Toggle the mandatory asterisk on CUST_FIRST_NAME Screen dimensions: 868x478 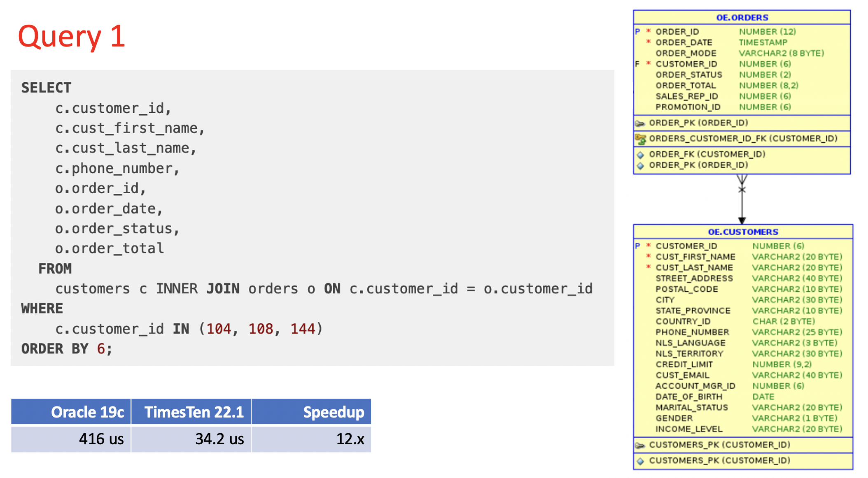point(649,257)
